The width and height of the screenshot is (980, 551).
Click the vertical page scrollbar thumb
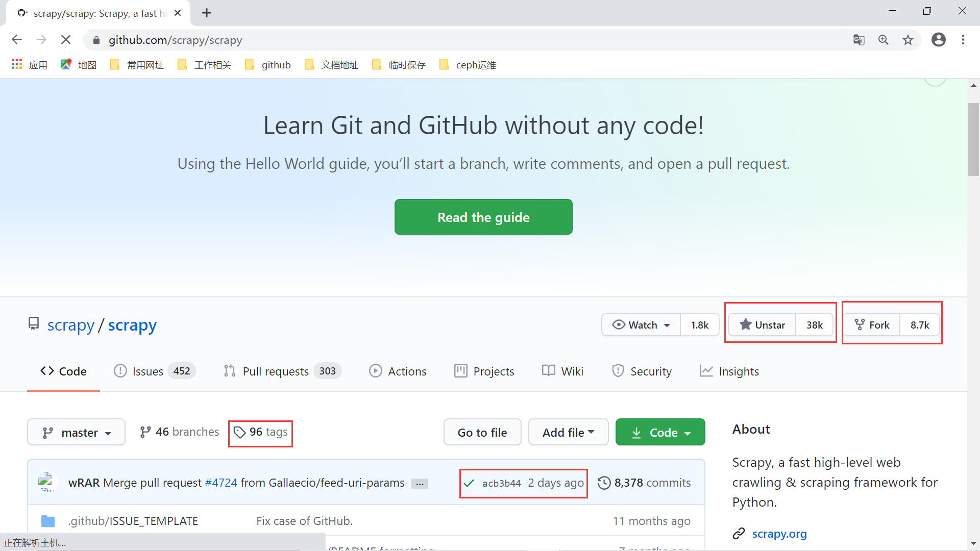pyautogui.click(x=973, y=139)
